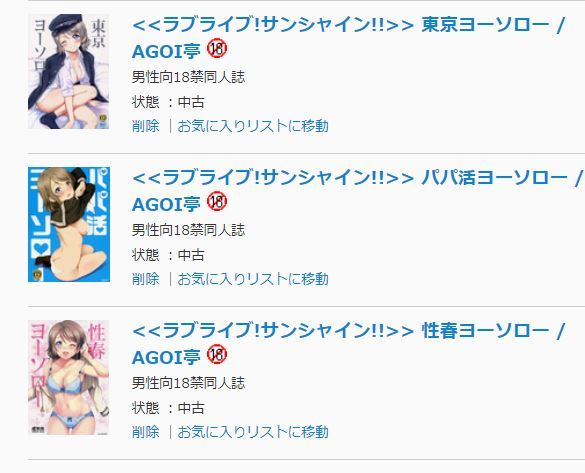Click the 18+ badge beside 東京ヨーソロー
The width and height of the screenshot is (585, 473).
217,48
